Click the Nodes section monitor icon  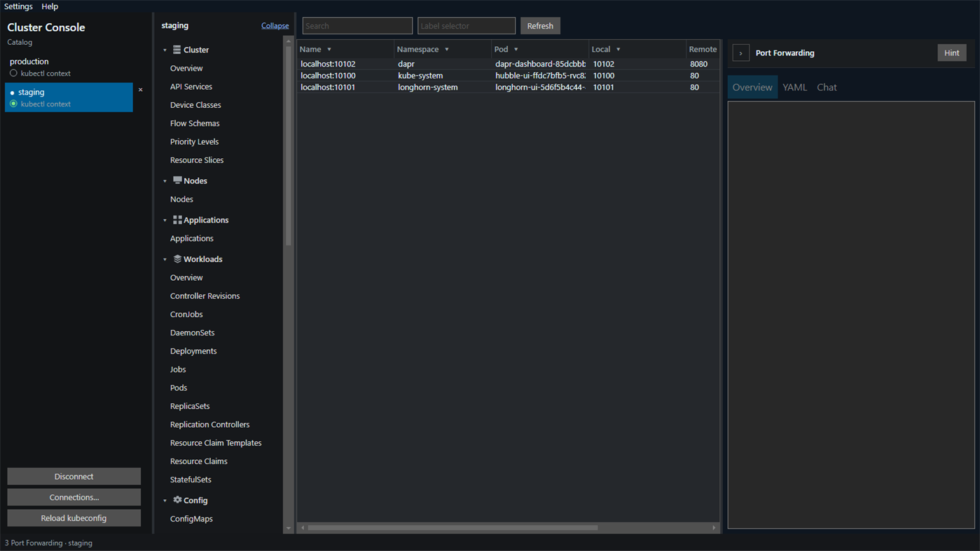tap(177, 181)
